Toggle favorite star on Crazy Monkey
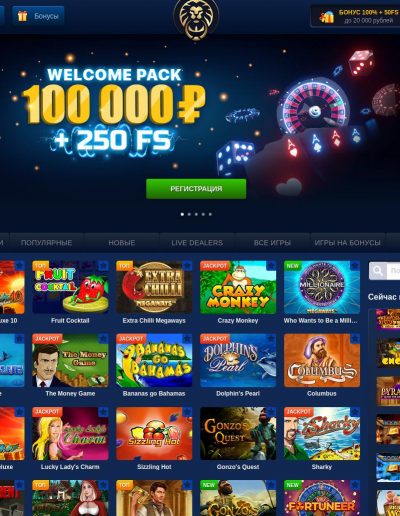This screenshot has height=516, width=400. tap(271, 266)
